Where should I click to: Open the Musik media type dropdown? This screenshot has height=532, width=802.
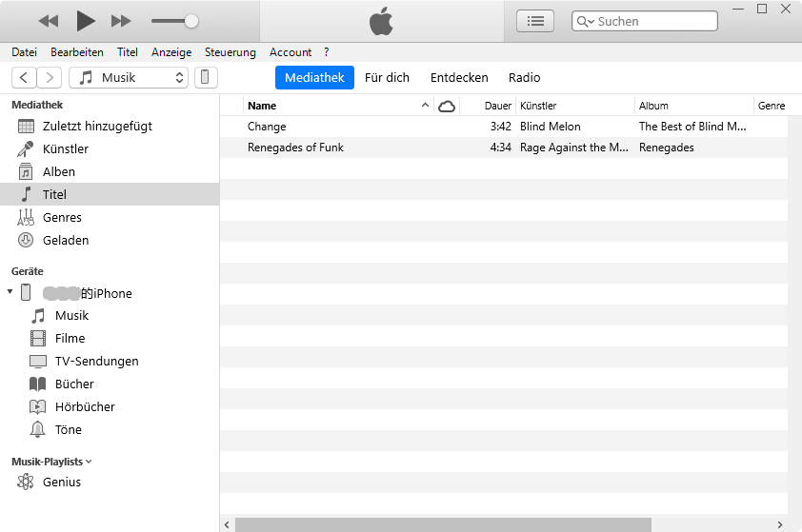pyautogui.click(x=129, y=78)
